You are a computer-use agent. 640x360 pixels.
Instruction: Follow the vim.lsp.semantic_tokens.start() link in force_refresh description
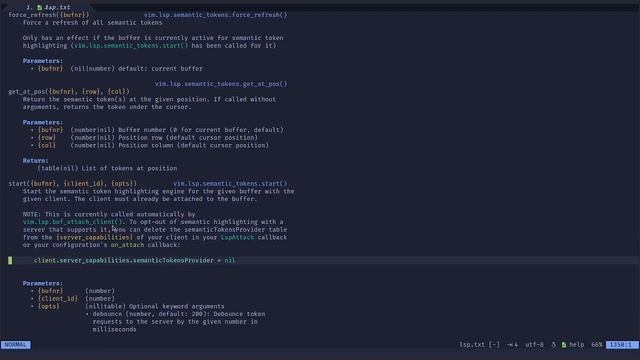coord(131,46)
